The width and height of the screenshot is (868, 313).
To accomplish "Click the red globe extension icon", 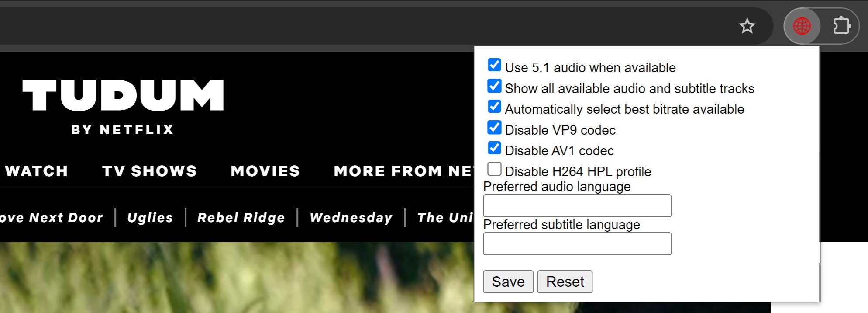I will [802, 26].
